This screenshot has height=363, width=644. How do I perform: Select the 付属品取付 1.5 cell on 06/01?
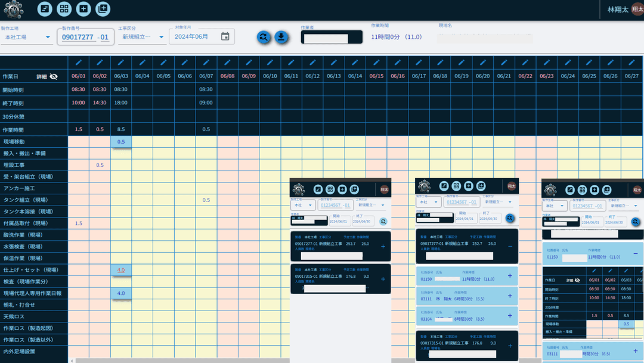pyautogui.click(x=79, y=224)
